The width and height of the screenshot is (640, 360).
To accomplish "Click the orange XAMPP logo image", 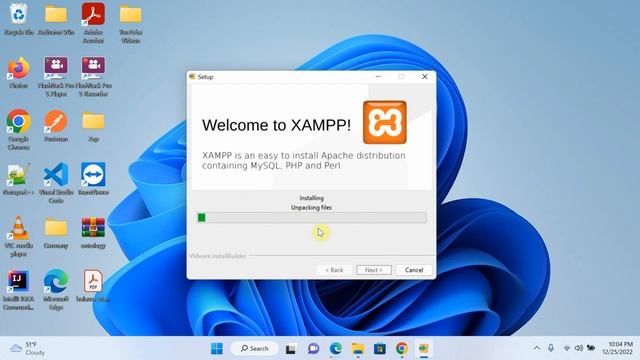I will coord(384,122).
